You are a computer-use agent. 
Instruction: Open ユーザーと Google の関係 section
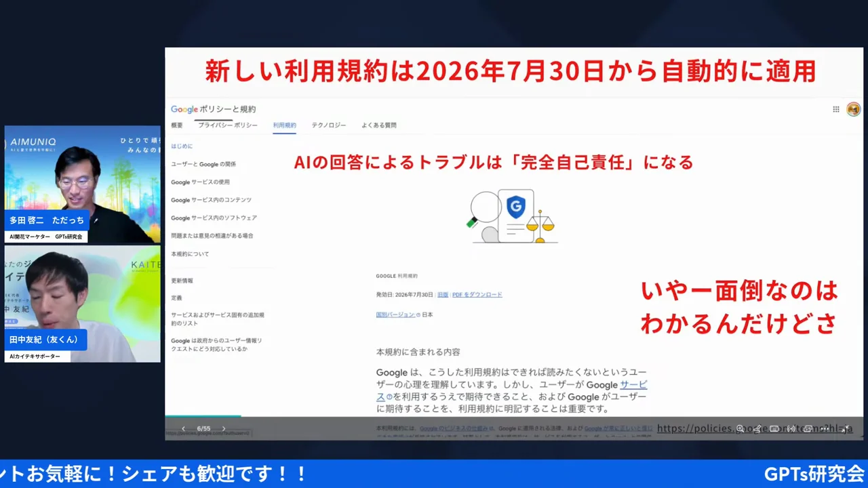click(x=203, y=164)
